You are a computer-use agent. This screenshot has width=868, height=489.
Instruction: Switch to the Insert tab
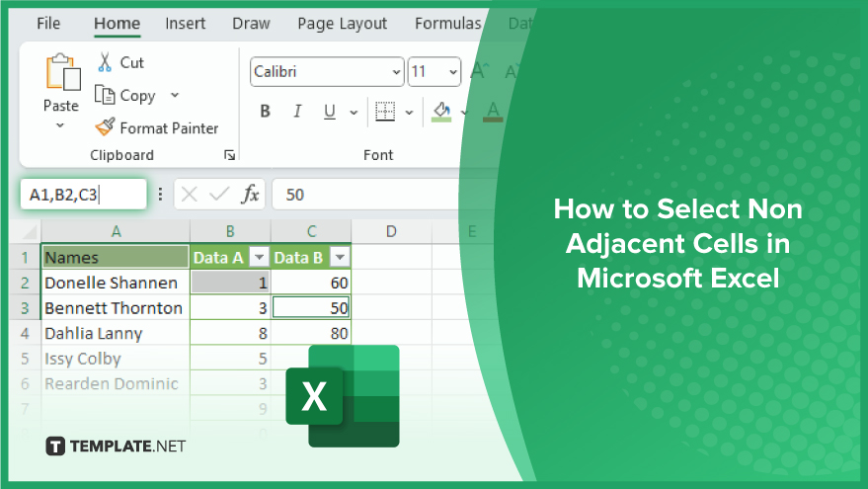point(185,24)
